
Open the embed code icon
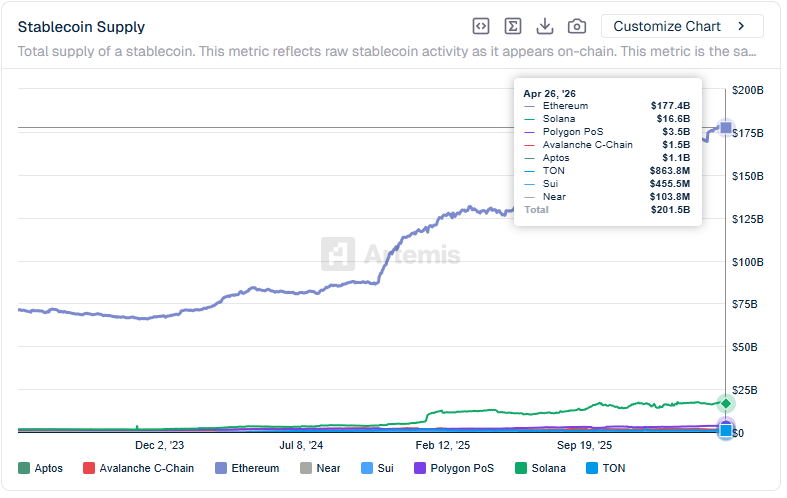pyautogui.click(x=481, y=26)
